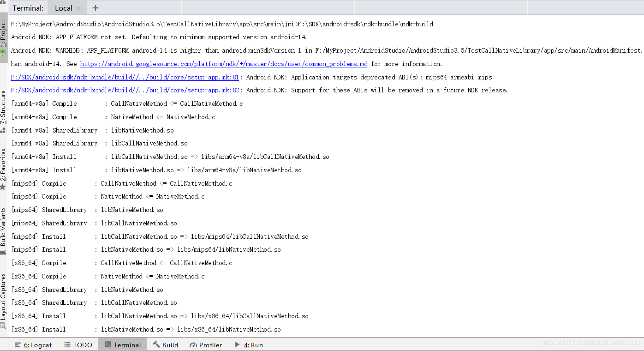This screenshot has width=644, height=351.
Task: Click '[x86_64] Compile' CallNativeMethod line
Action: pyautogui.click(x=122, y=263)
